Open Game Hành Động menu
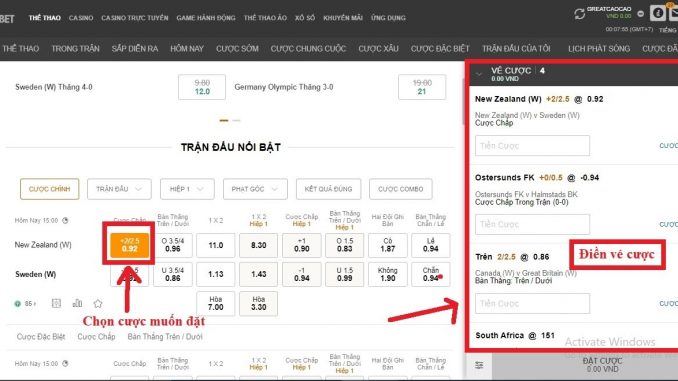The width and height of the screenshot is (678, 381). click(206, 18)
